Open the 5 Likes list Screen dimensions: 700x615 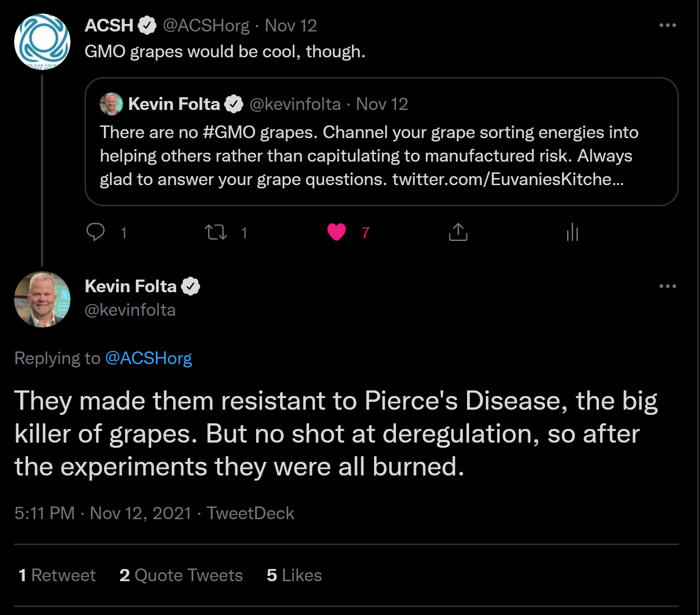click(294, 576)
